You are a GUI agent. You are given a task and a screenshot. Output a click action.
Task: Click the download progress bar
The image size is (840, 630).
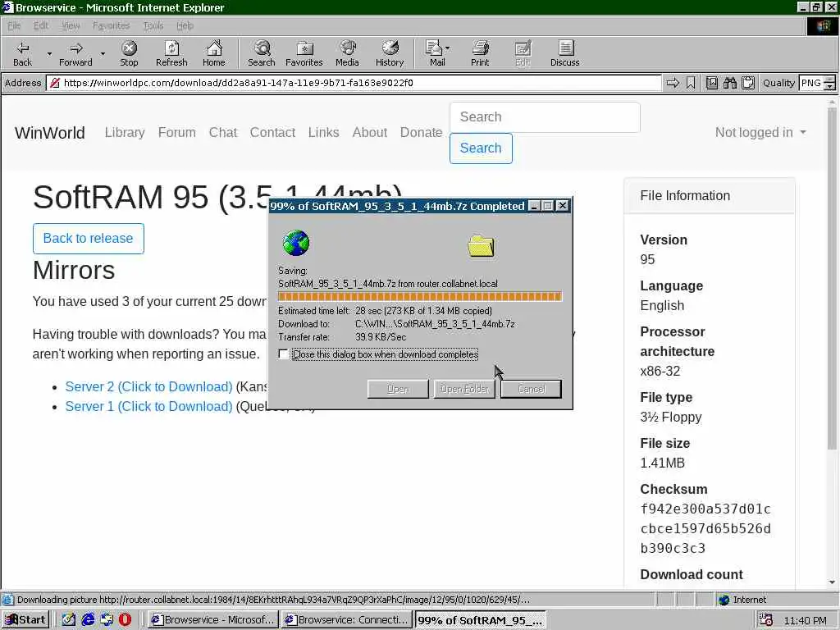420,296
